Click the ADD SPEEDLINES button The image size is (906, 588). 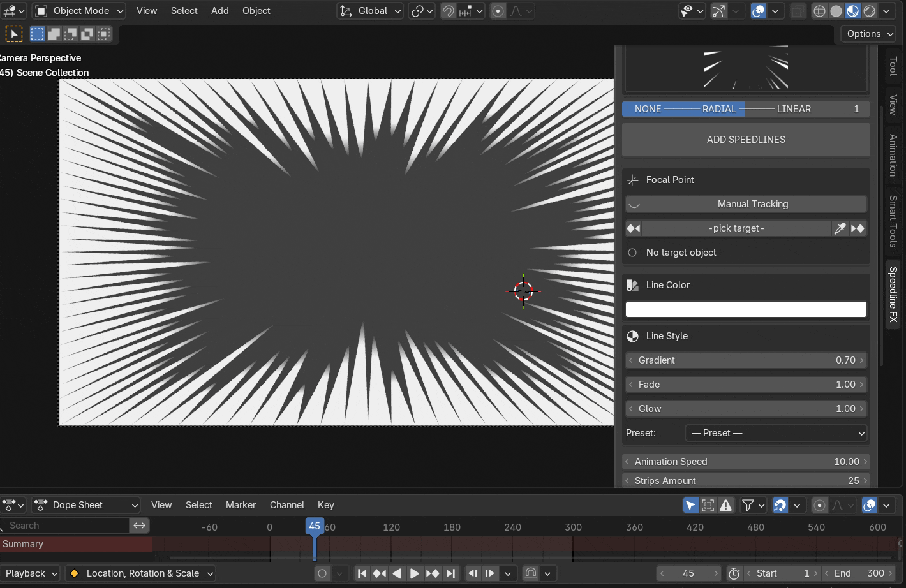pyautogui.click(x=746, y=140)
